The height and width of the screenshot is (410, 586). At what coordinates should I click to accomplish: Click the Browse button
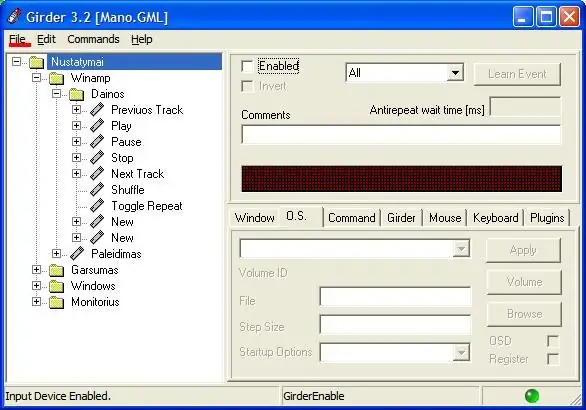524,314
